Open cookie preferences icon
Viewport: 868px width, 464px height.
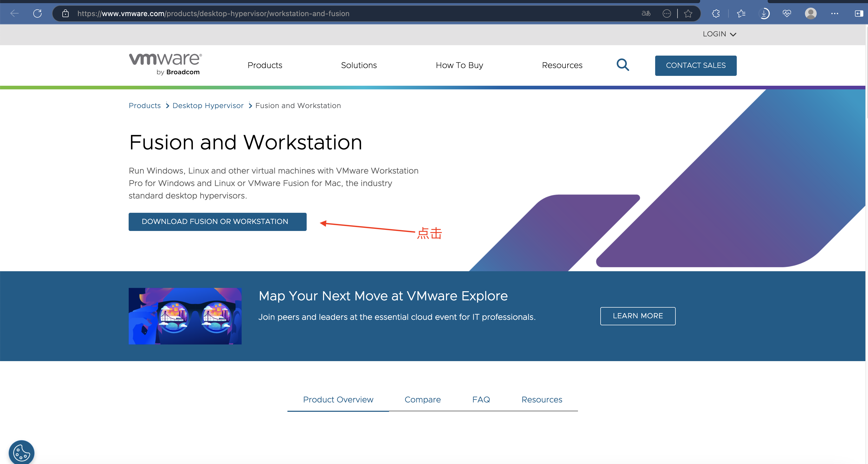[x=22, y=453]
